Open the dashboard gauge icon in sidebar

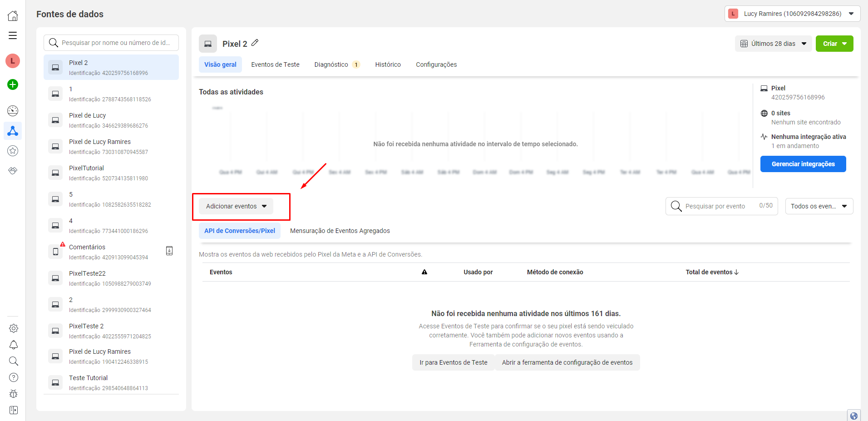coord(13,111)
